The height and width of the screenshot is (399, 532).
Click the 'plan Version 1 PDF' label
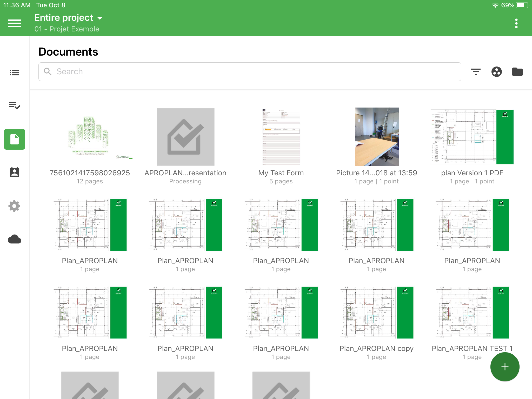coord(472,173)
